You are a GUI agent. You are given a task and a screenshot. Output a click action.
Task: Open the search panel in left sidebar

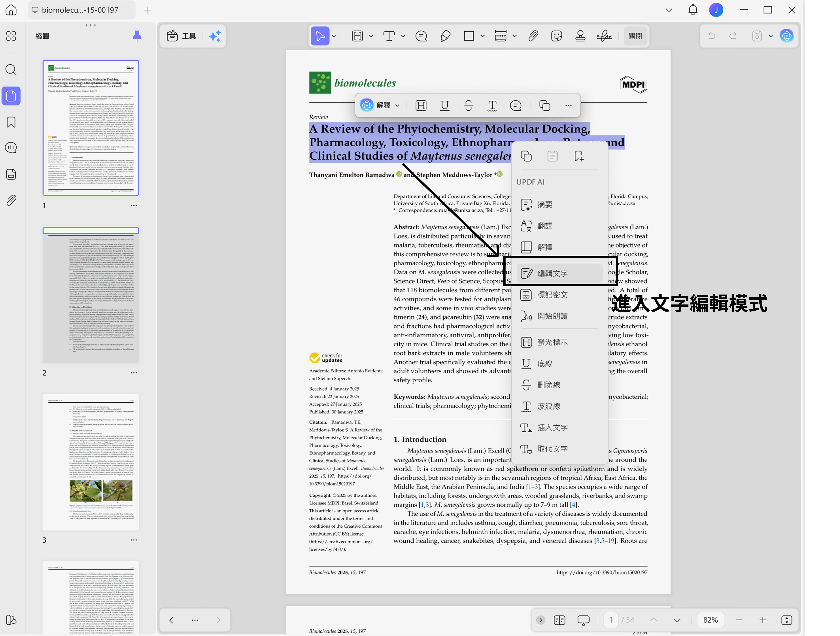tap(11, 70)
